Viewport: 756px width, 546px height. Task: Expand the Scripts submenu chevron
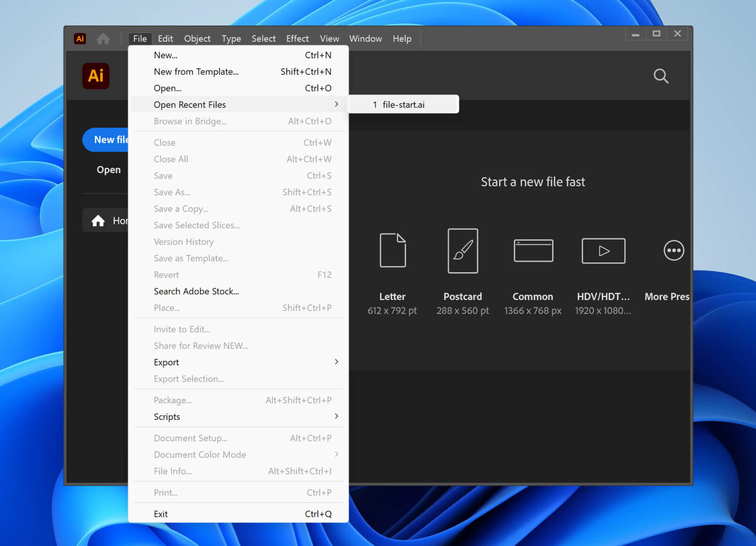(x=336, y=416)
